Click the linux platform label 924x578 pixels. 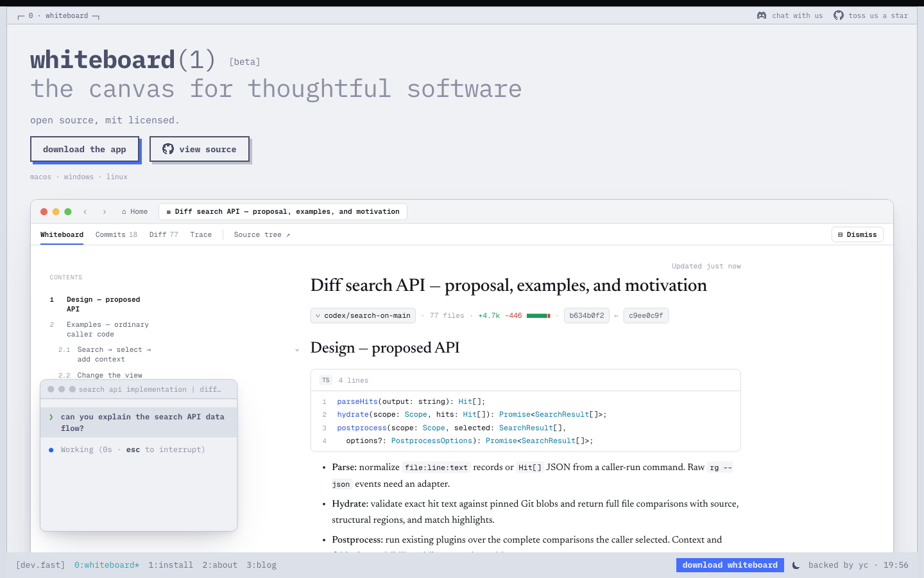coord(117,177)
